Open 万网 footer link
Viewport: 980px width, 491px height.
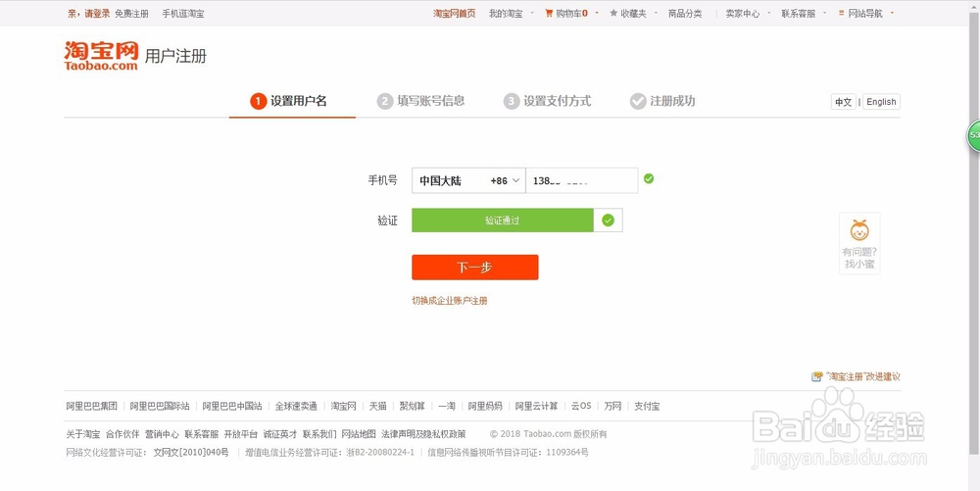pyautogui.click(x=613, y=406)
